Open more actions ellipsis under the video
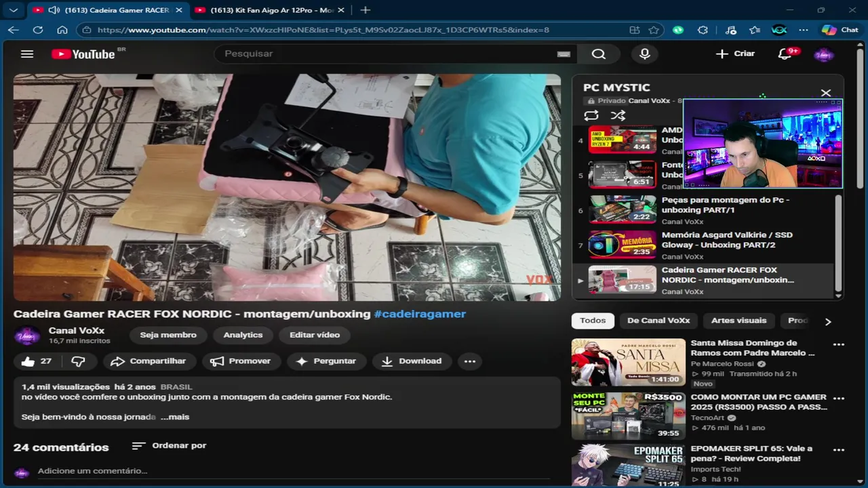 click(470, 361)
